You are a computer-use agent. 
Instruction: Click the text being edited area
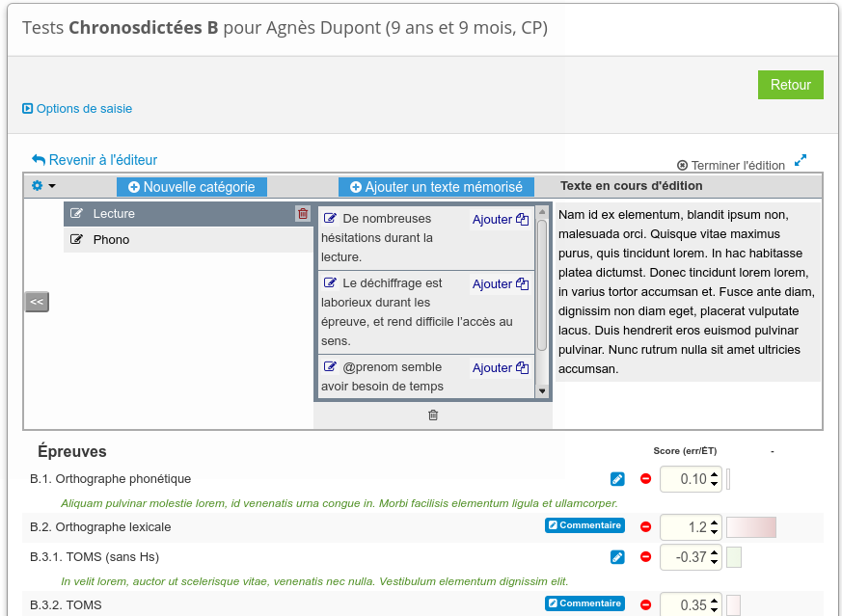point(688,292)
